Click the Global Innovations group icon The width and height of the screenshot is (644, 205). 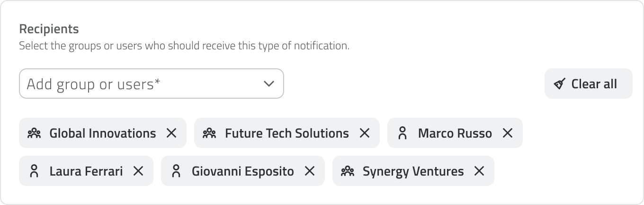point(34,133)
